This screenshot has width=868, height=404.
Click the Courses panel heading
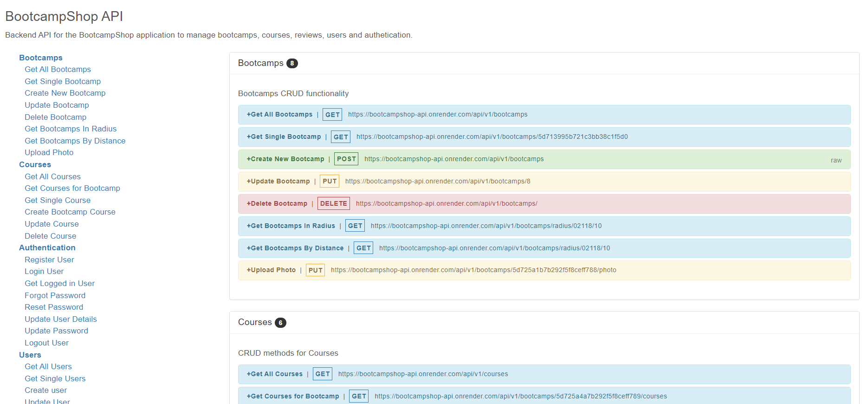255,322
